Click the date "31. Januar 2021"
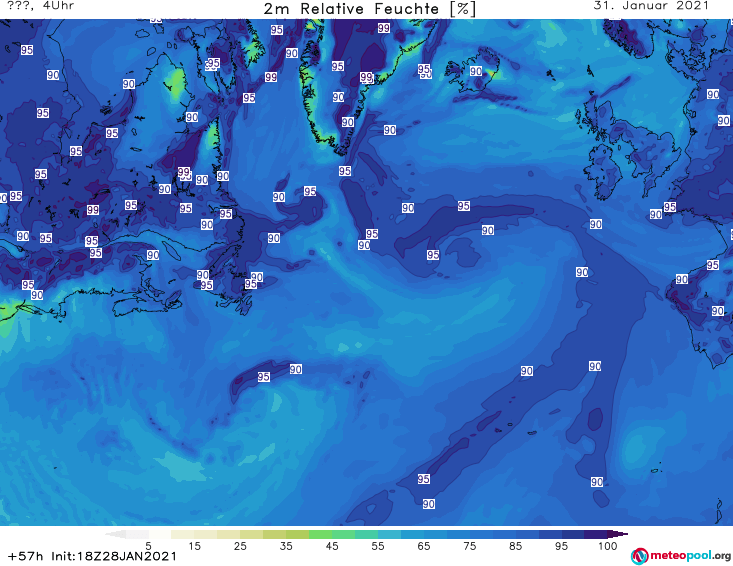 pyautogui.click(x=651, y=6)
